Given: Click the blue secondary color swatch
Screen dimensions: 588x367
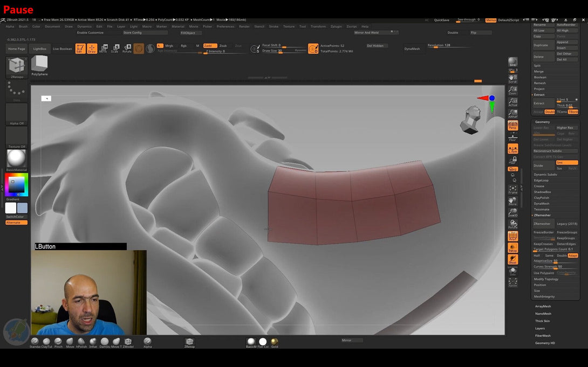Looking at the screenshot, I should (22, 208).
